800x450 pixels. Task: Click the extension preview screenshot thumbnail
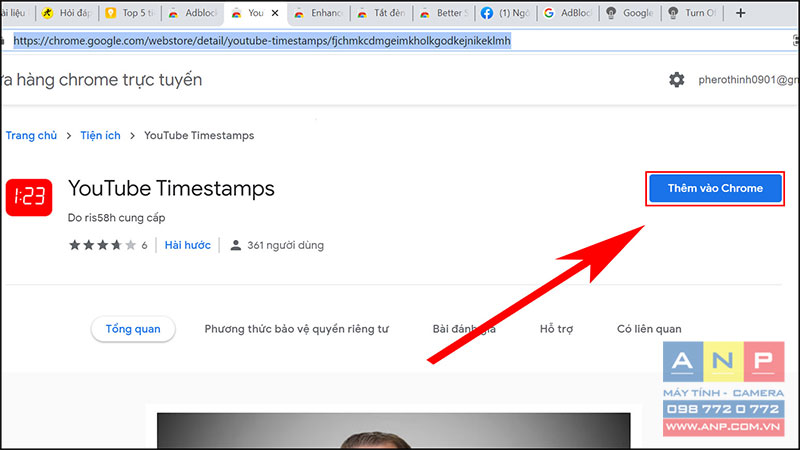coord(393,431)
